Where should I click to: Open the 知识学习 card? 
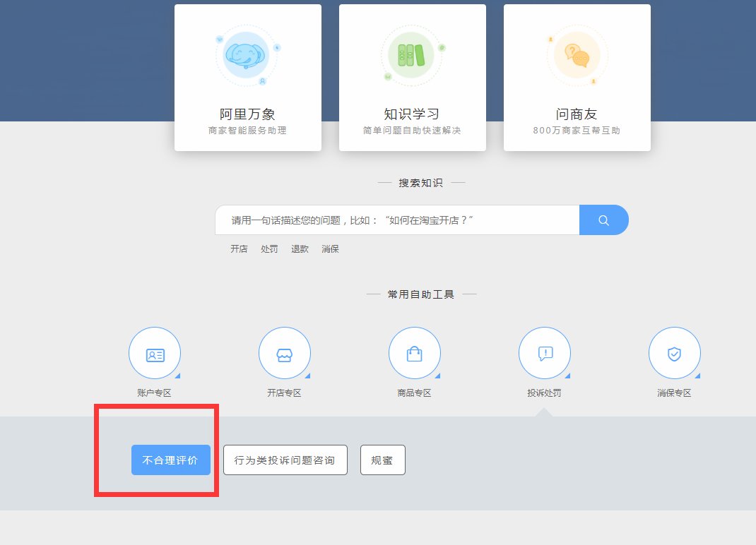(412, 78)
